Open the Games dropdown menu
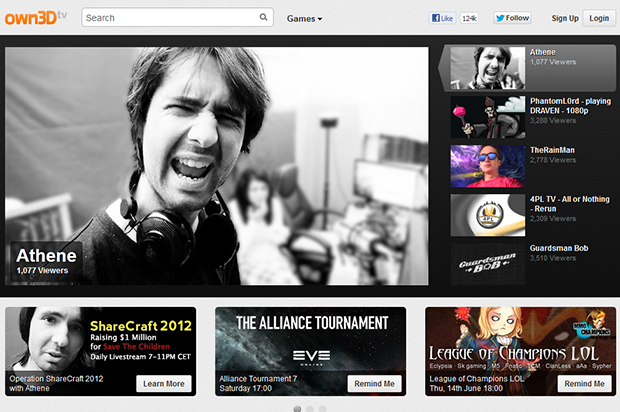The width and height of the screenshot is (620, 412). coord(304,19)
